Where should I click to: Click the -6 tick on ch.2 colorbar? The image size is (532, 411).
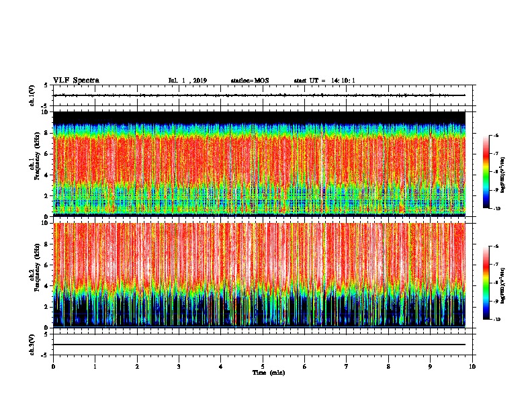pyautogui.click(x=496, y=246)
